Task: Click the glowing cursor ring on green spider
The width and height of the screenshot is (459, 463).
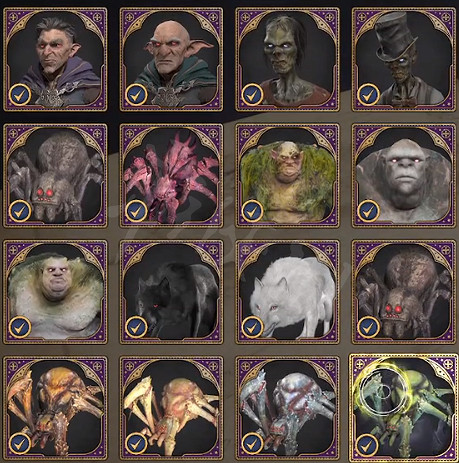Action: (384, 391)
